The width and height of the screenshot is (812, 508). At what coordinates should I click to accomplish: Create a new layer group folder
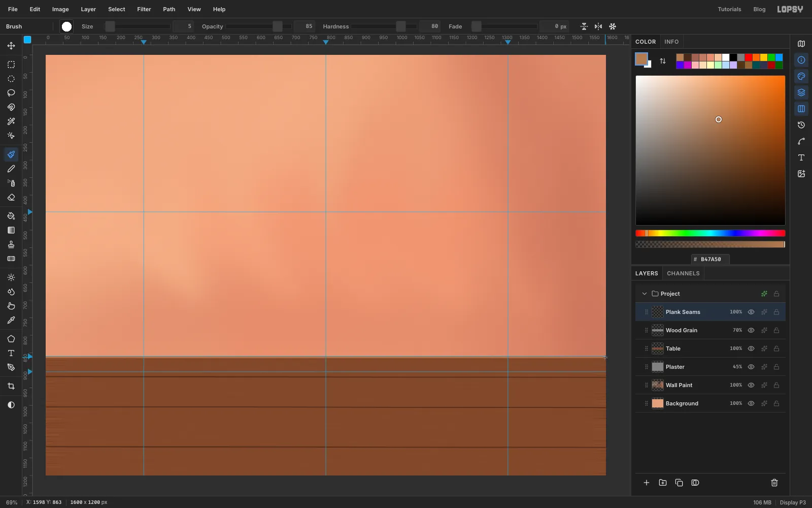[x=663, y=483]
